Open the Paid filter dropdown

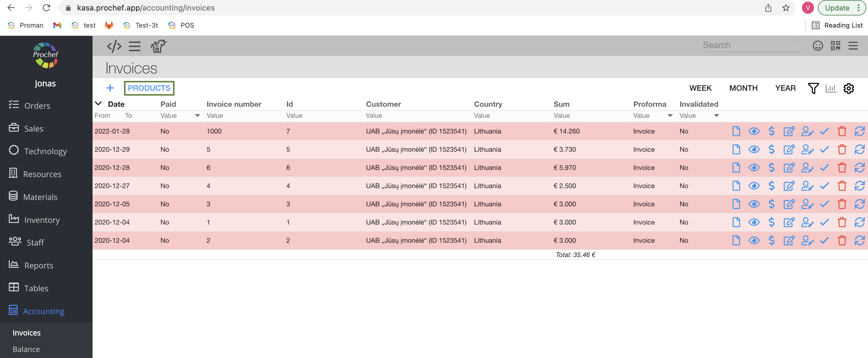[x=197, y=116]
